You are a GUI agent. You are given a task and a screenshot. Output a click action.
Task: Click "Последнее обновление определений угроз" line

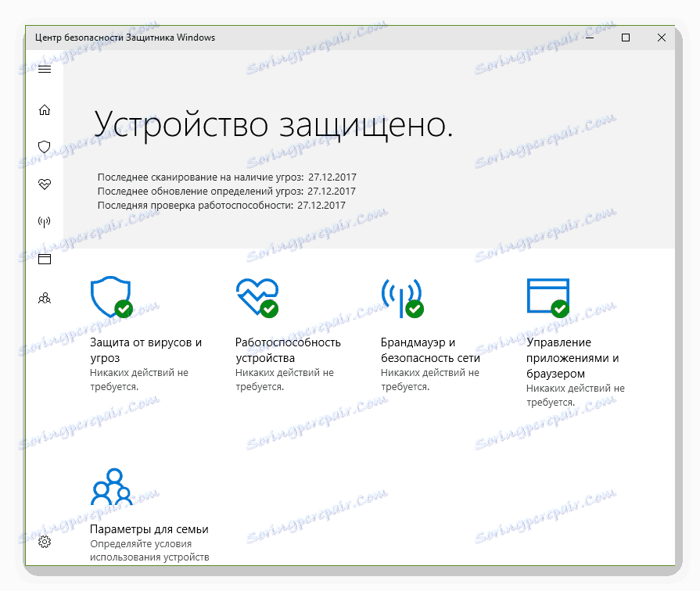226,191
